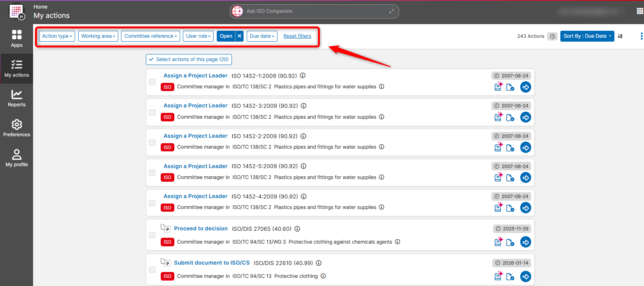Click project stage icon beside Submit document

(x=166, y=262)
